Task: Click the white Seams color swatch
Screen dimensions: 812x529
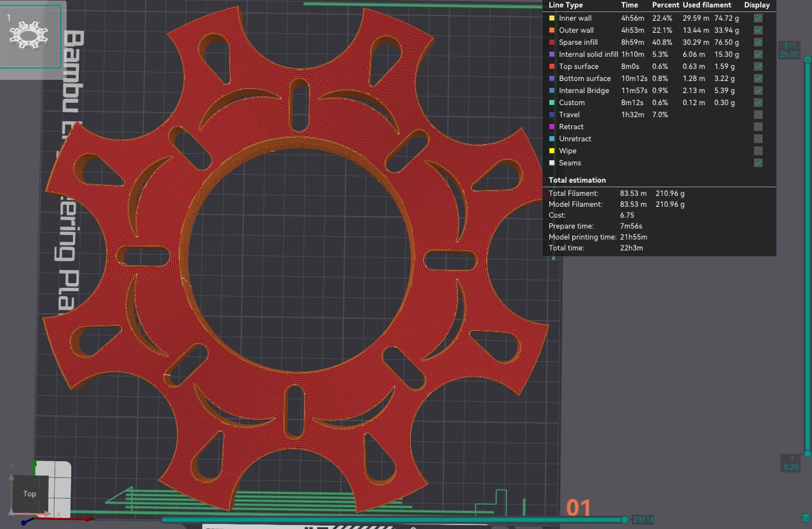Action: [x=552, y=163]
